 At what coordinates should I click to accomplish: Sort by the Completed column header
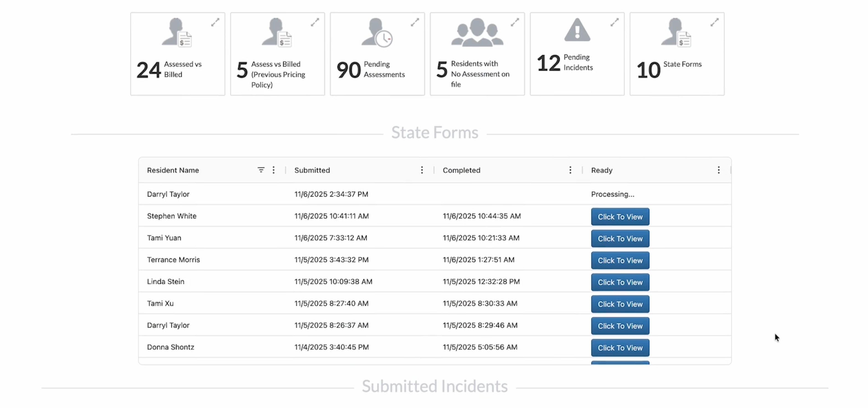tap(461, 170)
